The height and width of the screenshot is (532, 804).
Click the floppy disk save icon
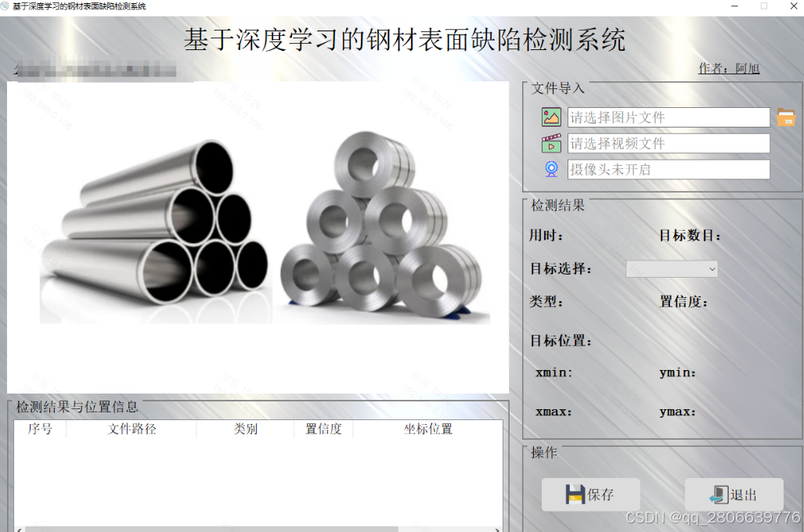(x=575, y=494)
